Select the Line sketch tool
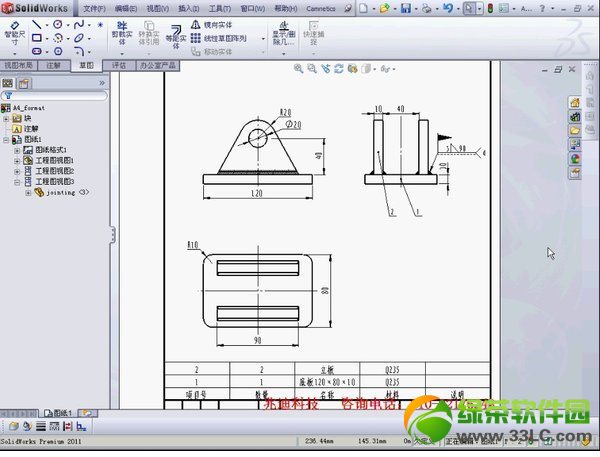The width and height of the screenshot is (600, 457). coord(37,25)
